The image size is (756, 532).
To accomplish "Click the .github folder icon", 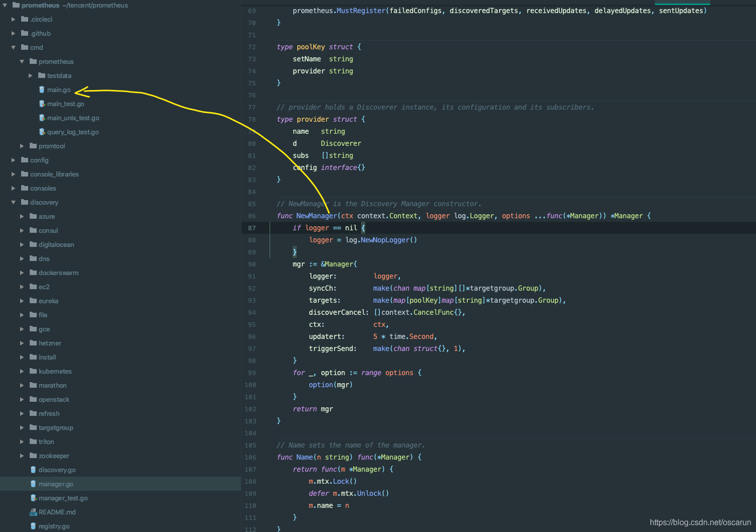I will coord(25,33).
